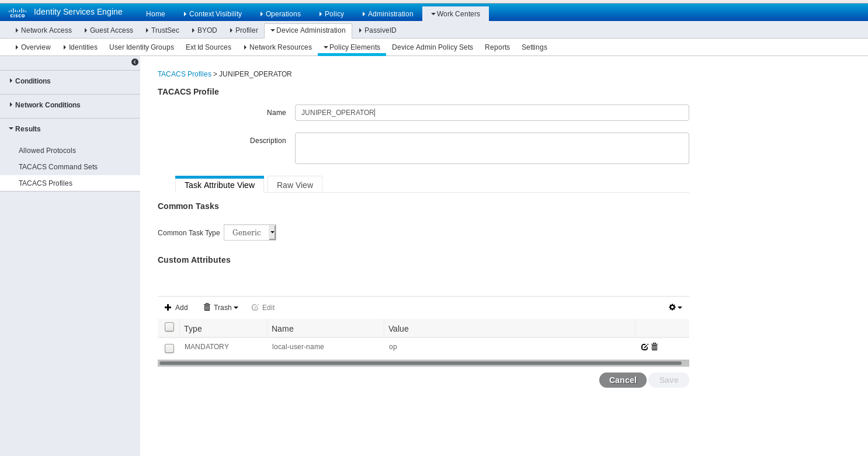Click the Save button
This screenshot has height=456, width=868.
coord(669,380)
